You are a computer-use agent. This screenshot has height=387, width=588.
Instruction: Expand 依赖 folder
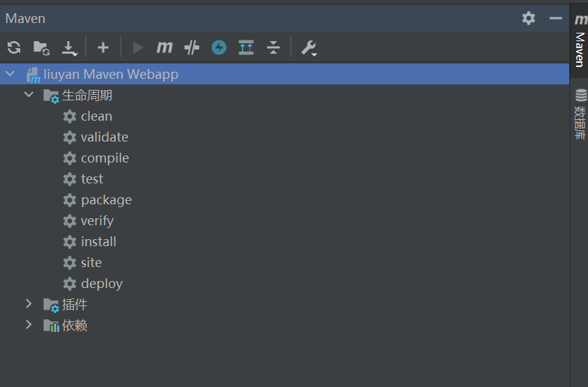click(29, 325)
